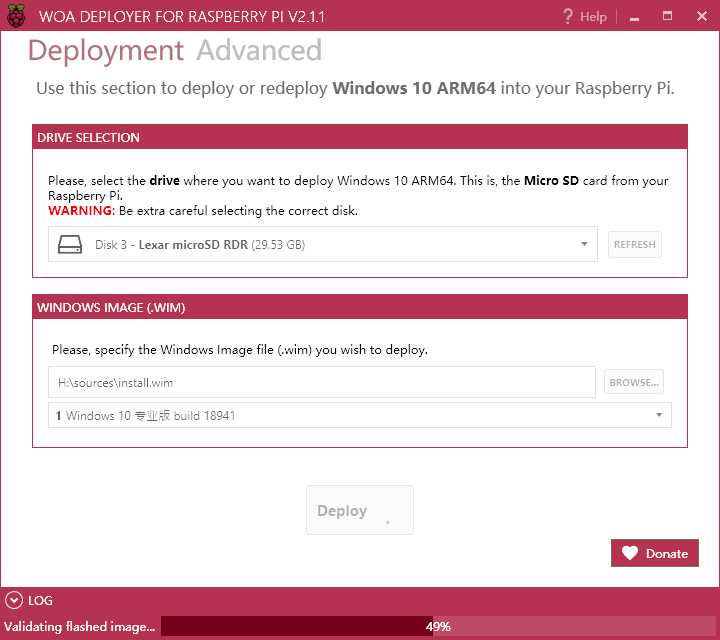
Task: Click the 49% deployment progress bar
Action: pos(438,626)
